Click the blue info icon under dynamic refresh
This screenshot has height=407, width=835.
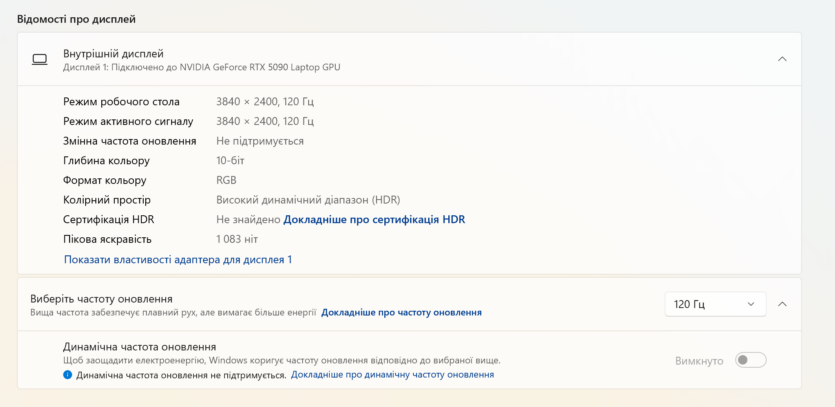pos(68,375)
